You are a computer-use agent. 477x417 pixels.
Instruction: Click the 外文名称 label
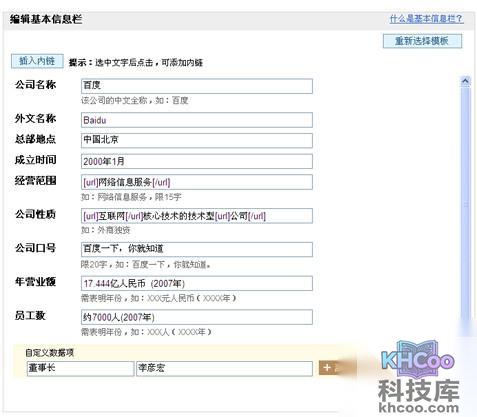[x=35, y=118]
